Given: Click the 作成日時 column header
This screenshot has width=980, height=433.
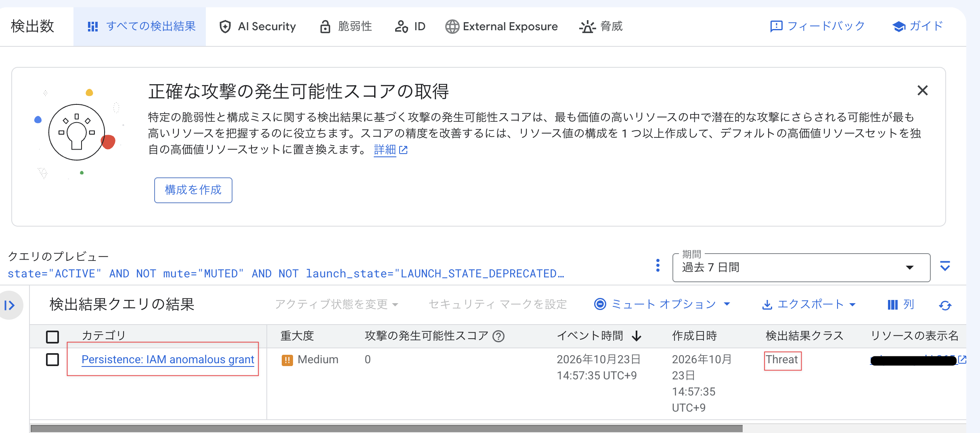Looking at the screenshot, I should pos(694,336).
